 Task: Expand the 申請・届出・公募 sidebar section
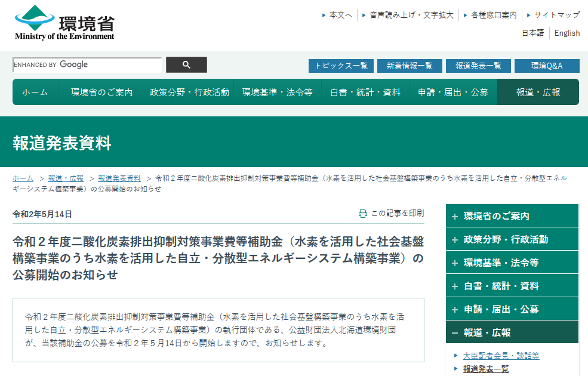coord(512,309)
